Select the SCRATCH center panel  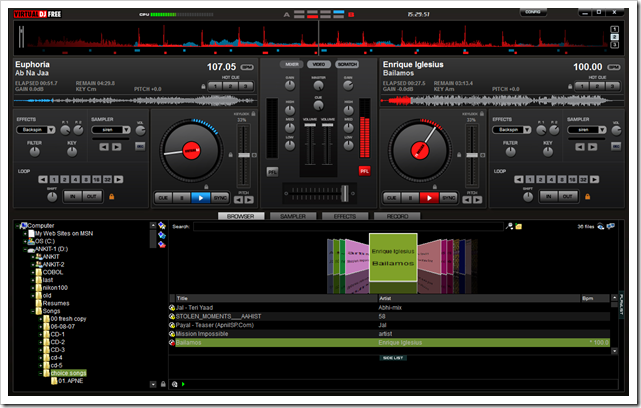[347, 64]
